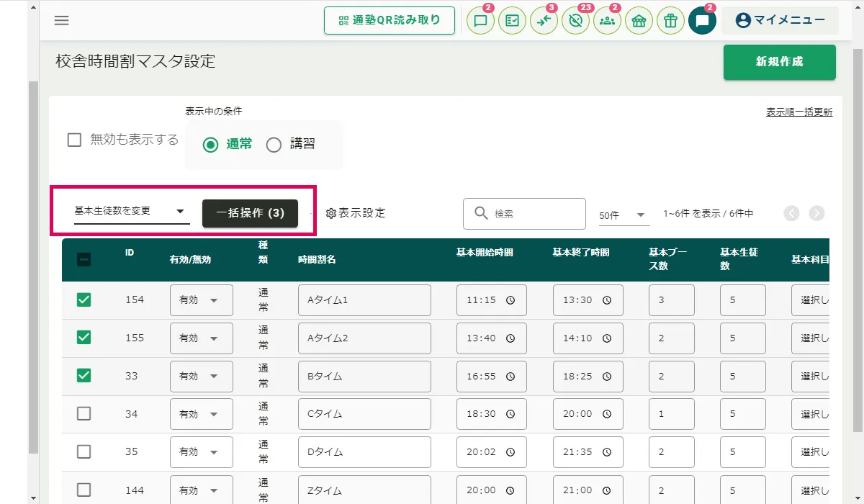864x504 pixels.
Task: Select the 講習 radio button
Action: [274, 145]
